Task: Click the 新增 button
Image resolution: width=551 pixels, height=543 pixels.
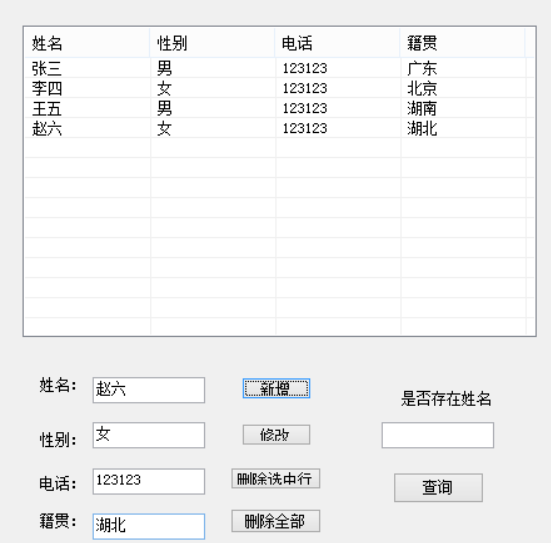Action: click(x=276, y=388)
